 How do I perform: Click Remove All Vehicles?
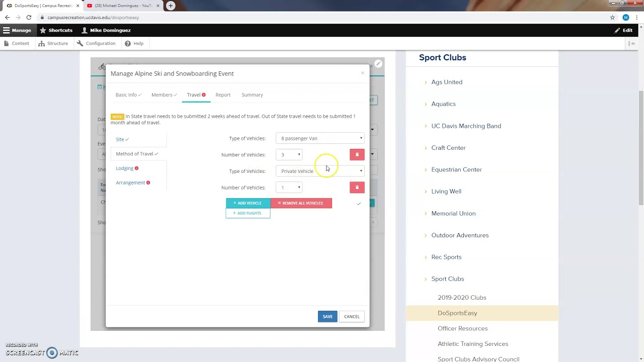tap(301, 203)
